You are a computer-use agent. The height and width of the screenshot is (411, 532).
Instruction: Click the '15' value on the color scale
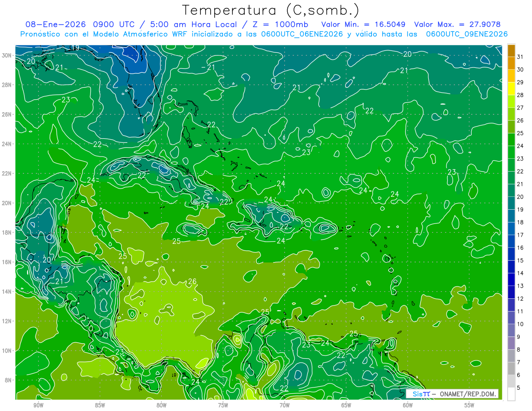(520, 261)
